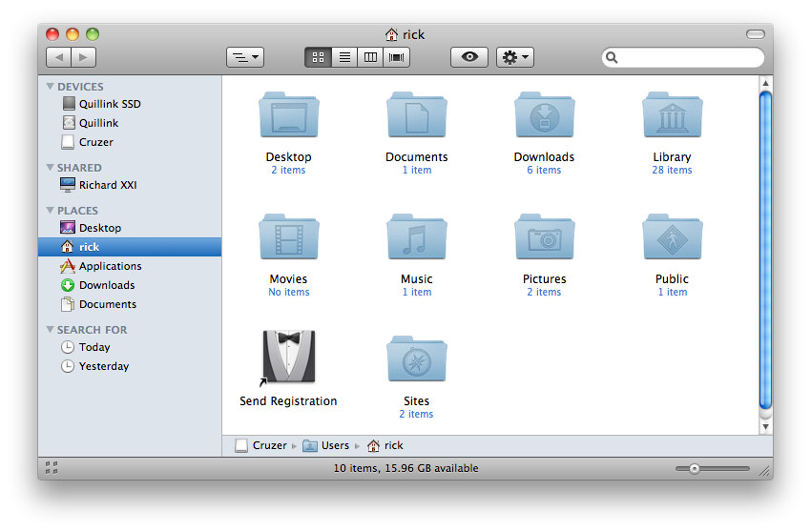Image resolution: width=811 pixels, height=532 pixels.
Task: Click the scroll down arrow
Action: point(765,426)
